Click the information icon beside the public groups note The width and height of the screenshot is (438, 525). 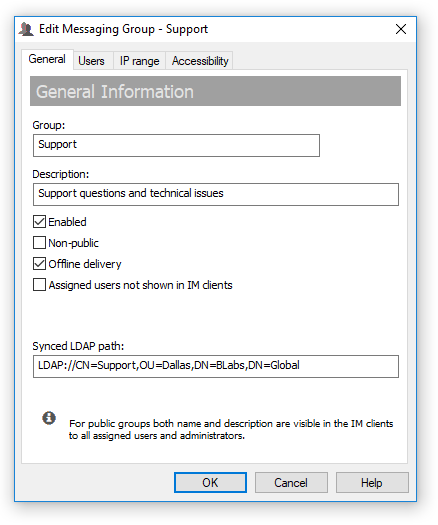tap(49, 418)
